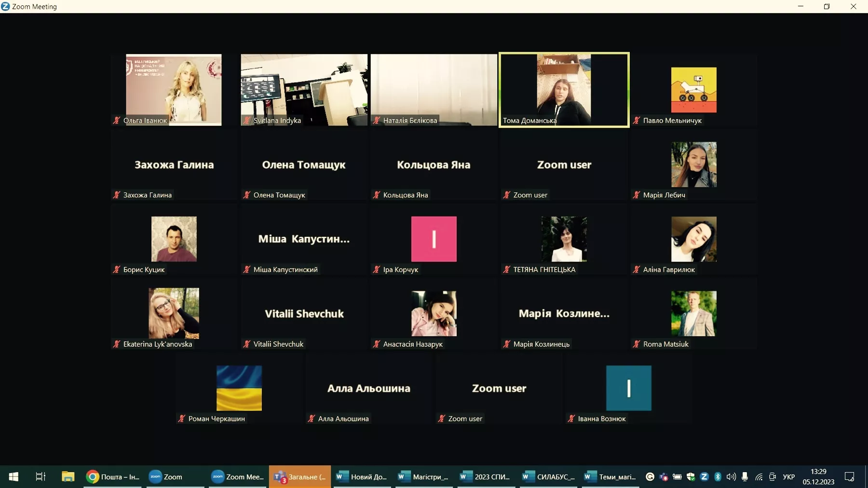The height and width of the screenshot is (488, 868).
Task: Select Тома Доманська's highlighted video tile
Action: (564, 89)
